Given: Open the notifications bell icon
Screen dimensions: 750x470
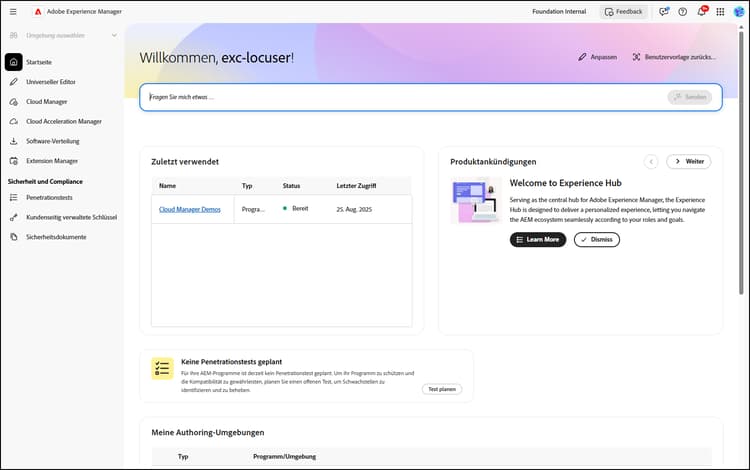Looking at the screenshot, I should point(701,11).
